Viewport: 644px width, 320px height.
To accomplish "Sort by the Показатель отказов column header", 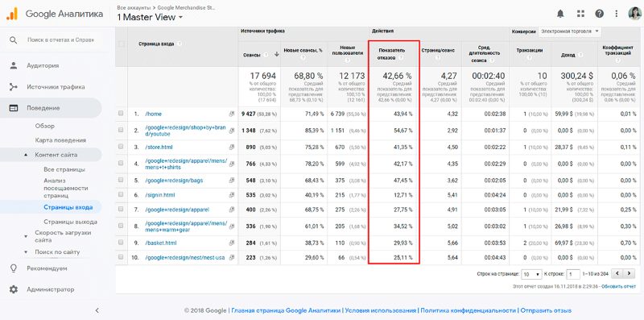I will [391, 54].
